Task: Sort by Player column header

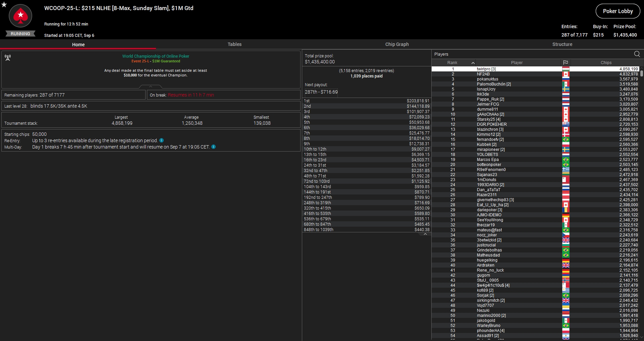Action: (x=517, y=63)
